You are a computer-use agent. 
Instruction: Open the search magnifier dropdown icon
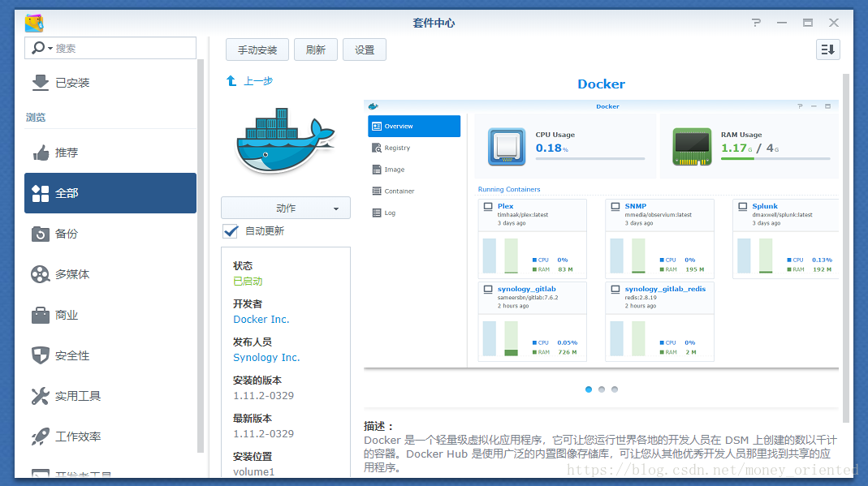click(x=41, y=48)
